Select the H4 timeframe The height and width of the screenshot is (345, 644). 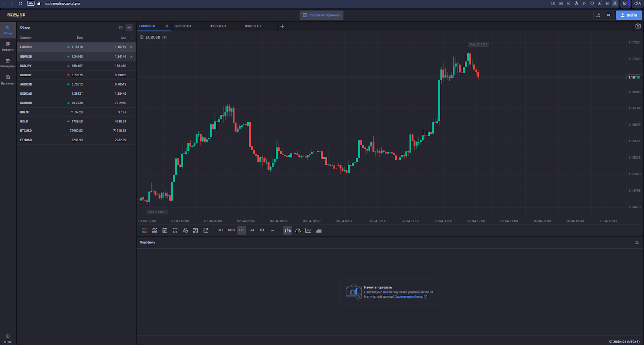(252, 231)
